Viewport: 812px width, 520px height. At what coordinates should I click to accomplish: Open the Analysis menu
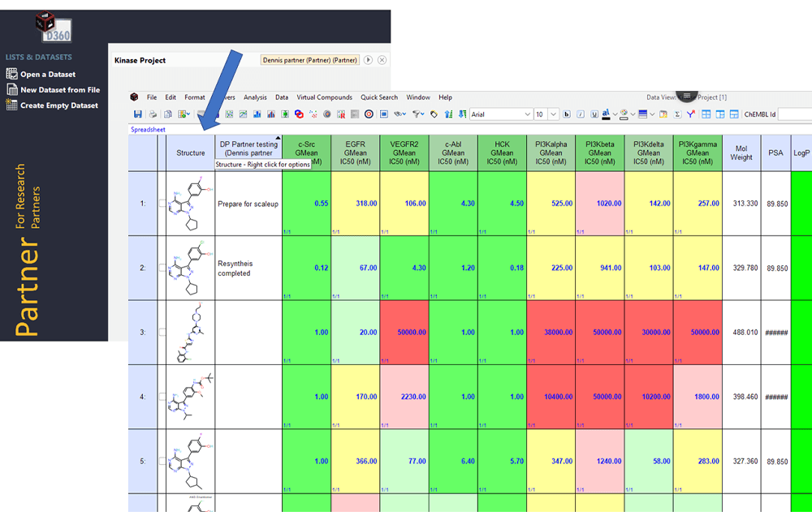(255, 97)
